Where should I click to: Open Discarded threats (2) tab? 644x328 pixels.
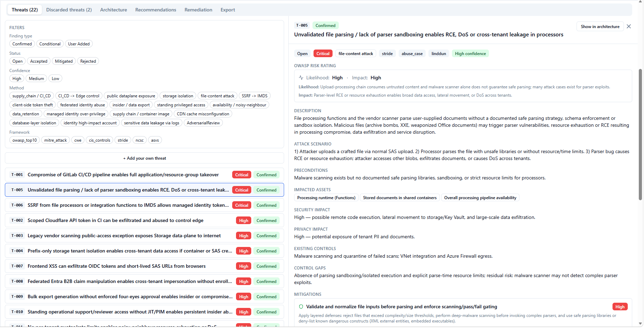coord(69,10)
